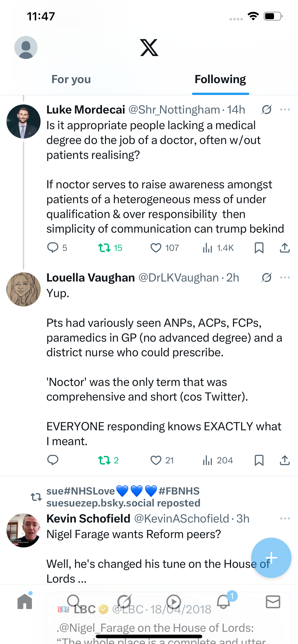Bookmark Luke Mordecai's post
The height and width of the screenshot is (644, 298).
click(259, 248)
